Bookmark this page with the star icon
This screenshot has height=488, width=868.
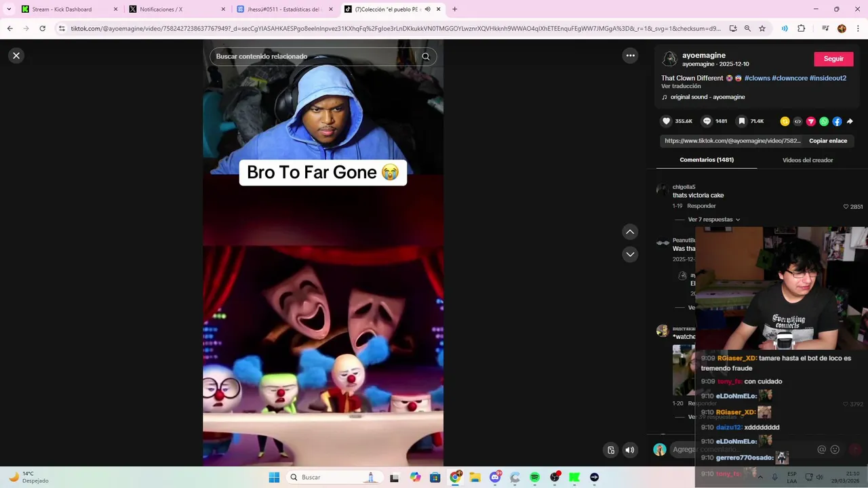coord(762,28)
